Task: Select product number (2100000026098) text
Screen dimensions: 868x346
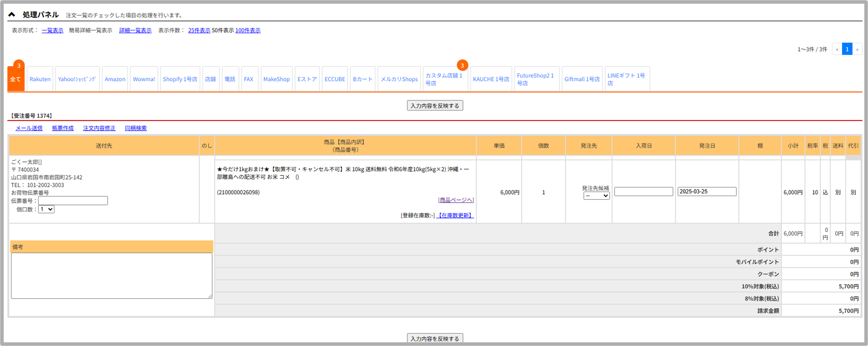Action: (238, 192)
